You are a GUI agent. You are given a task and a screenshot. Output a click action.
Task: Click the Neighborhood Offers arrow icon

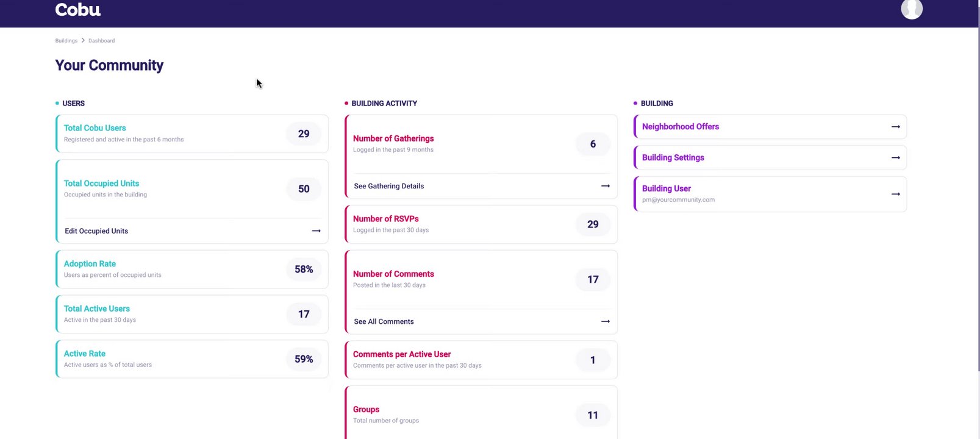point(895,127)
